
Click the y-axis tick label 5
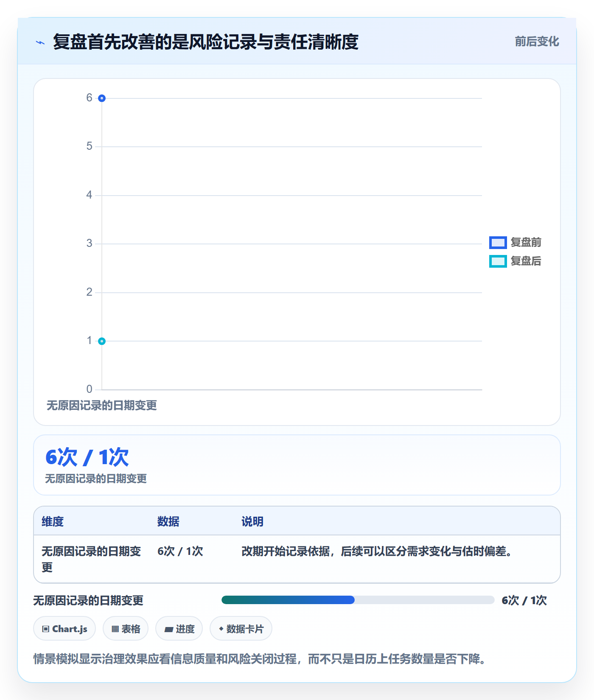89,146
